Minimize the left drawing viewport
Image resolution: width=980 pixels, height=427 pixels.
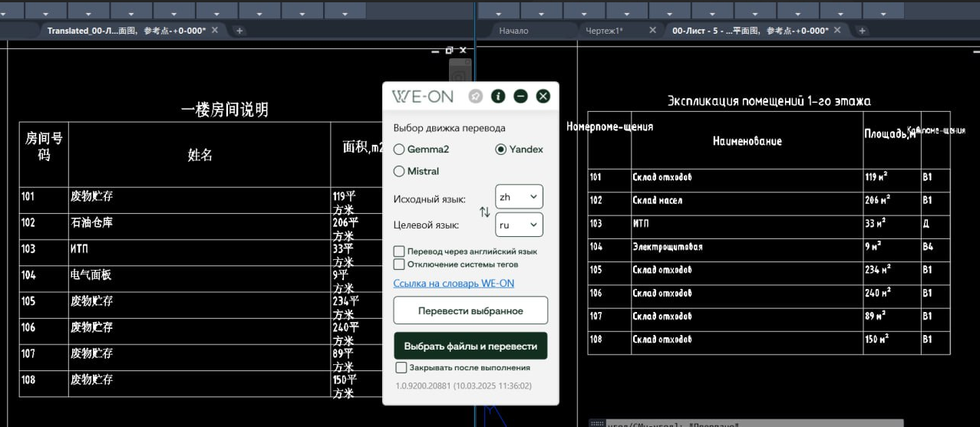pos(435,51)
